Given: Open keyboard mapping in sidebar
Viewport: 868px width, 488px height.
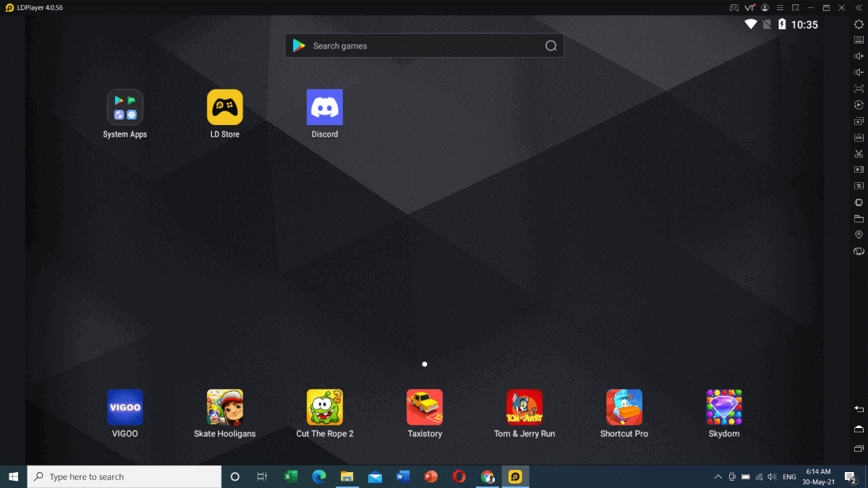Looking at the screenshot, I should point(859,40).
